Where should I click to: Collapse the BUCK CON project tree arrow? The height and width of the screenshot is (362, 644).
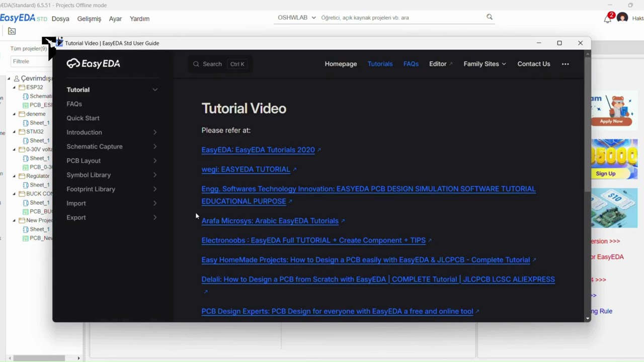click(x=15, y=194)
